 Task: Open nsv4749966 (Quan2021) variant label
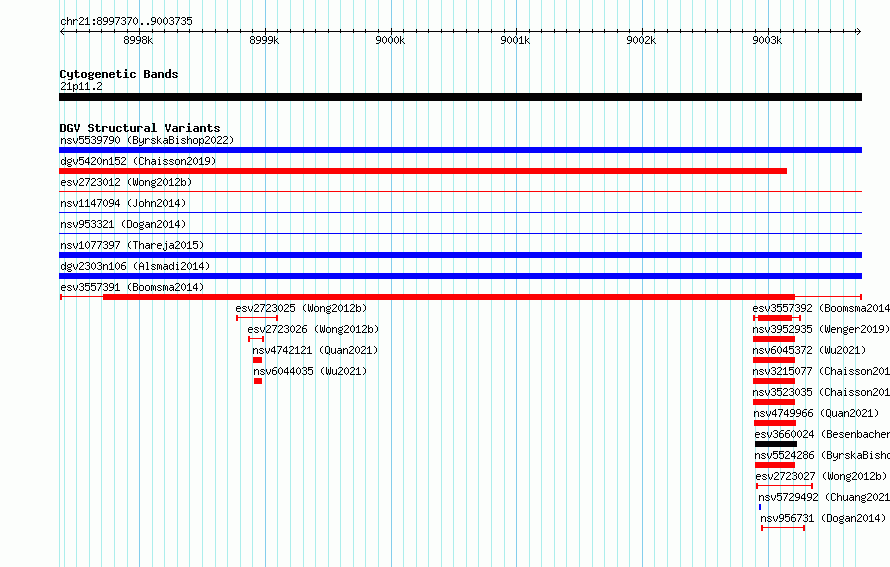pyautogui.click(x=816, y=413)
